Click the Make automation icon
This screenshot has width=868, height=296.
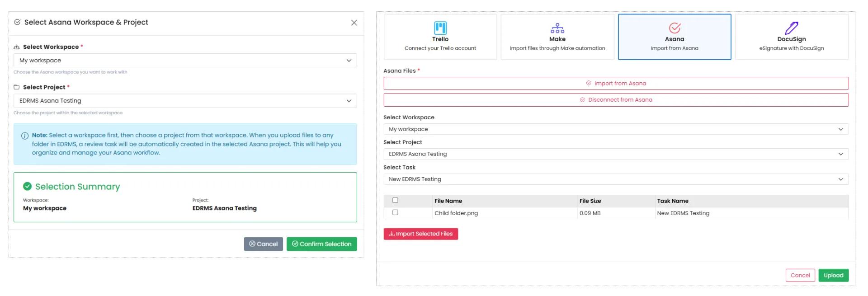coord(557,28)
